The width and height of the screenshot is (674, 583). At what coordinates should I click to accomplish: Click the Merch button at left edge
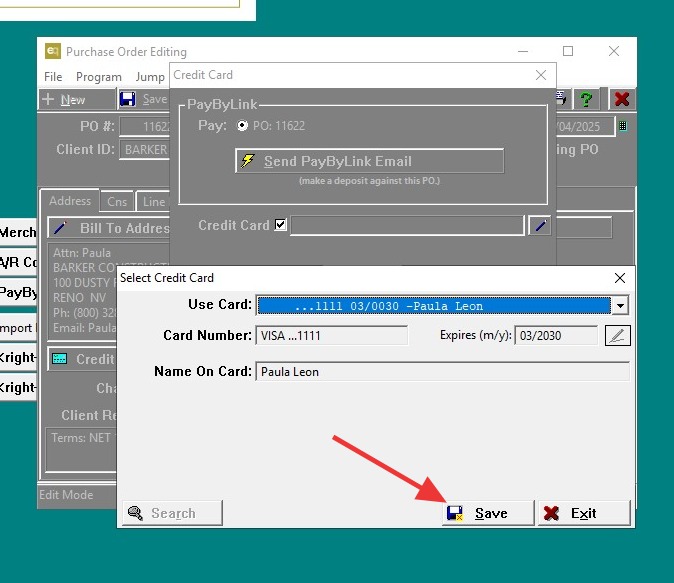coord(18,232)
